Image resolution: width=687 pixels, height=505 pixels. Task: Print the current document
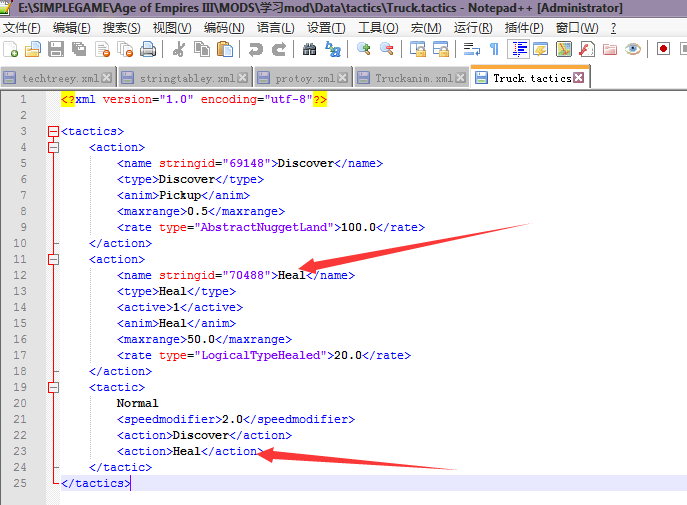click(148, 49)
